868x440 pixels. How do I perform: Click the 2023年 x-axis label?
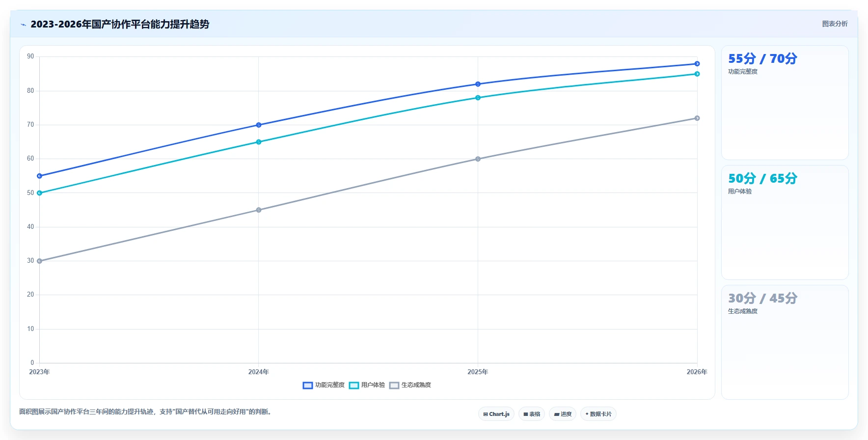[39, 372]
